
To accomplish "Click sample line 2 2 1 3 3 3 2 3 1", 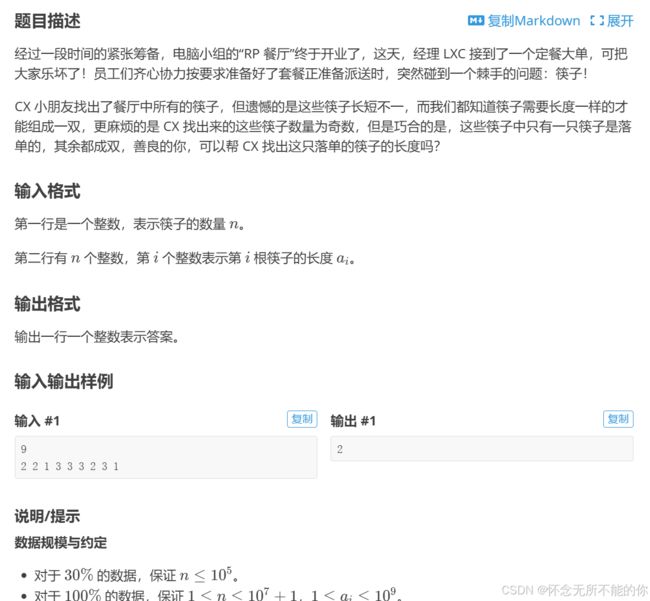I will coord(70,466).
